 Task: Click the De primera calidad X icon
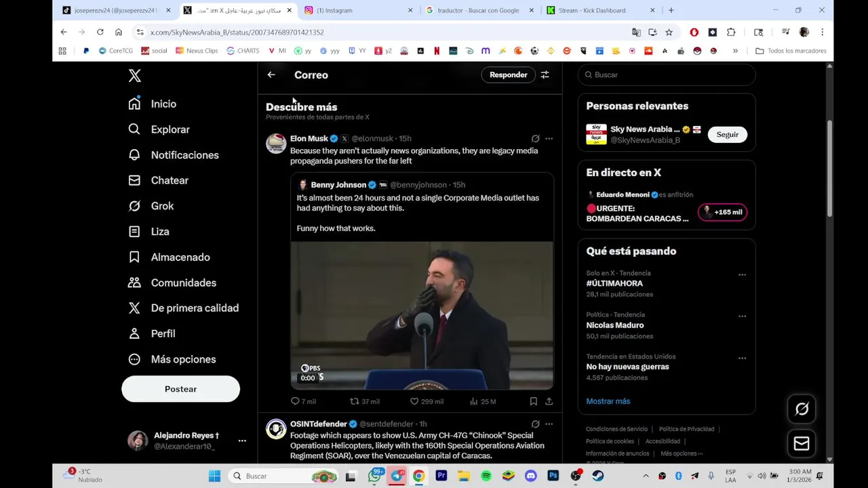coord(134,308)
